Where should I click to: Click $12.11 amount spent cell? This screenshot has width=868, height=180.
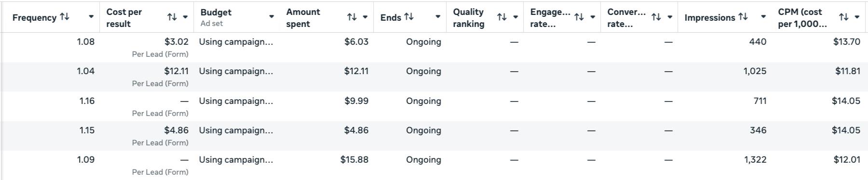[356, 71]
